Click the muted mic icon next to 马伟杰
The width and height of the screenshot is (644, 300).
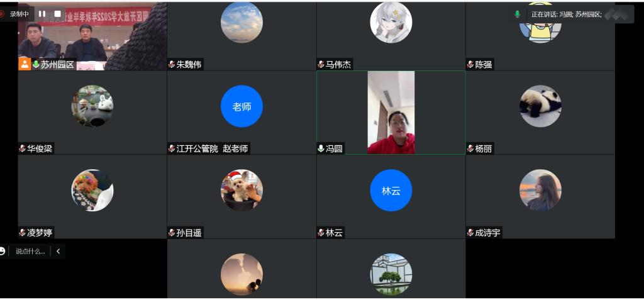[x=321, y=65]
